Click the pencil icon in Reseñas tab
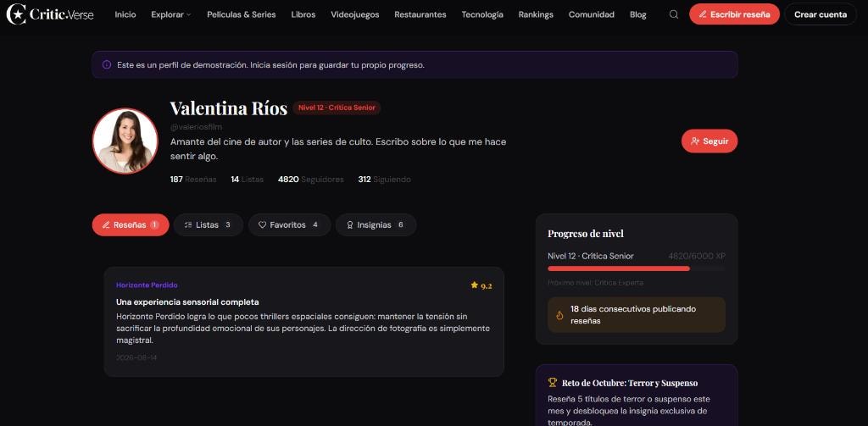 click(x=106, y=225)
